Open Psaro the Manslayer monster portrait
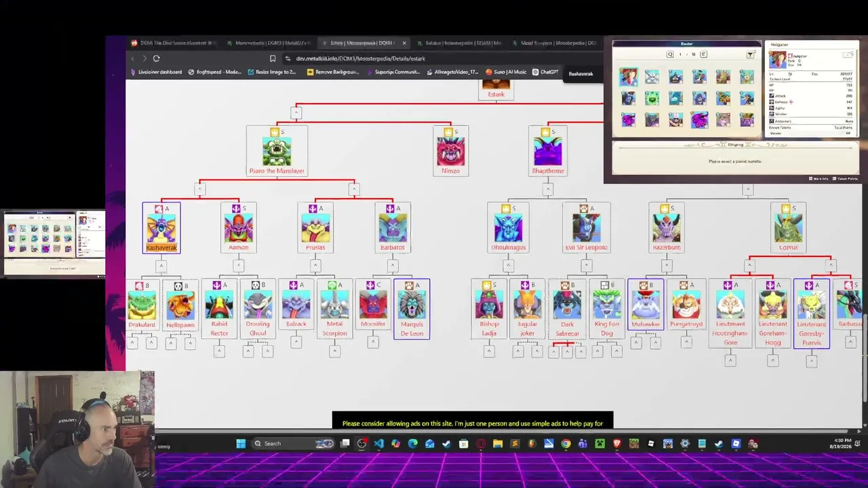 click(x=277, y=151)
